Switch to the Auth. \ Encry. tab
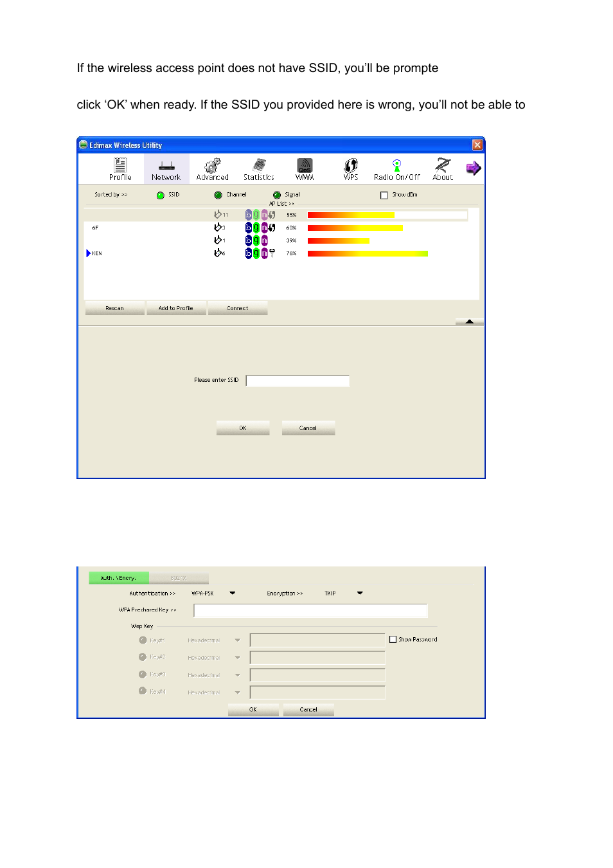Image resolution: width=613 pixels, height=868 pixels. tap(119, 578)
